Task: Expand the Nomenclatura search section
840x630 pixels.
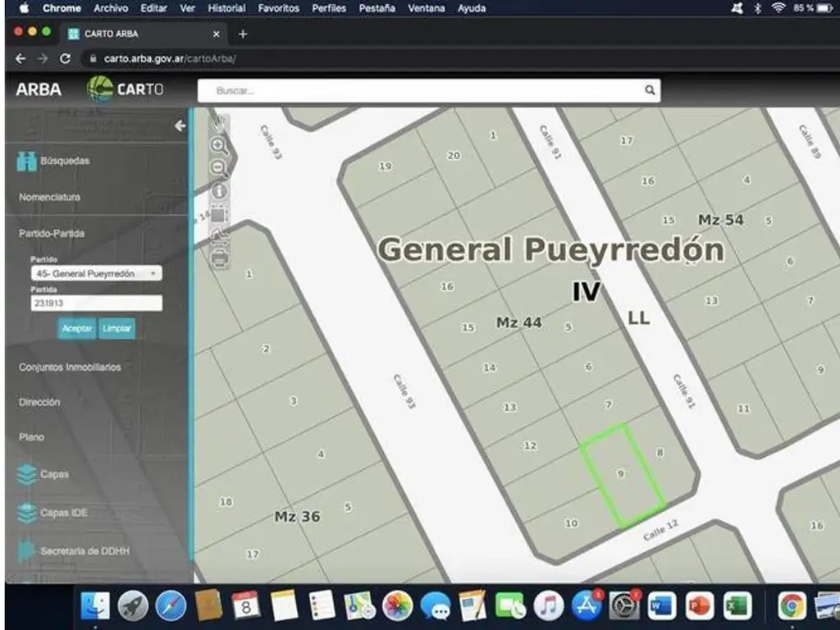Action: (x=50, y=197)
